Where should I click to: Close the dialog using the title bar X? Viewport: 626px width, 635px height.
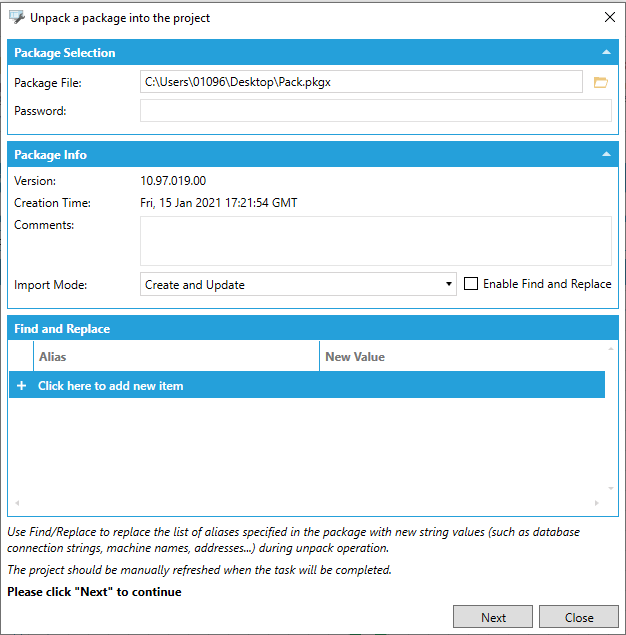pyautogui.click(x=609, y=17)
